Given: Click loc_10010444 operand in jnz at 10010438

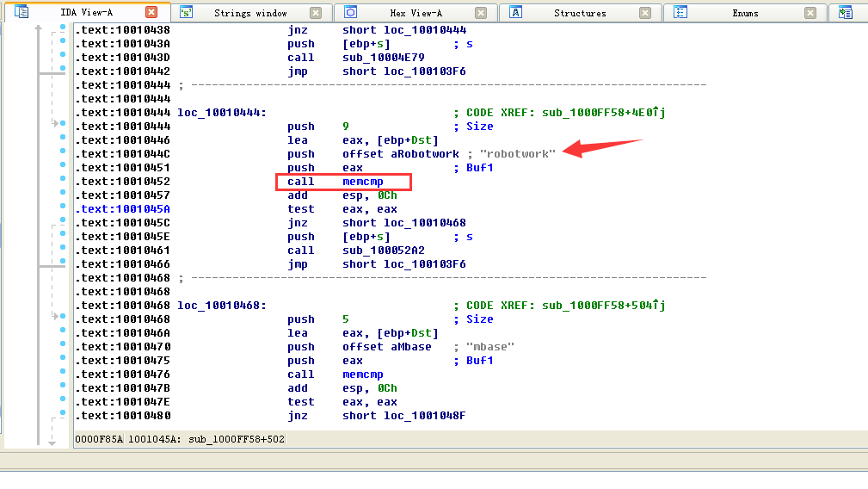Looking at the screenshot, I should 425,30.
